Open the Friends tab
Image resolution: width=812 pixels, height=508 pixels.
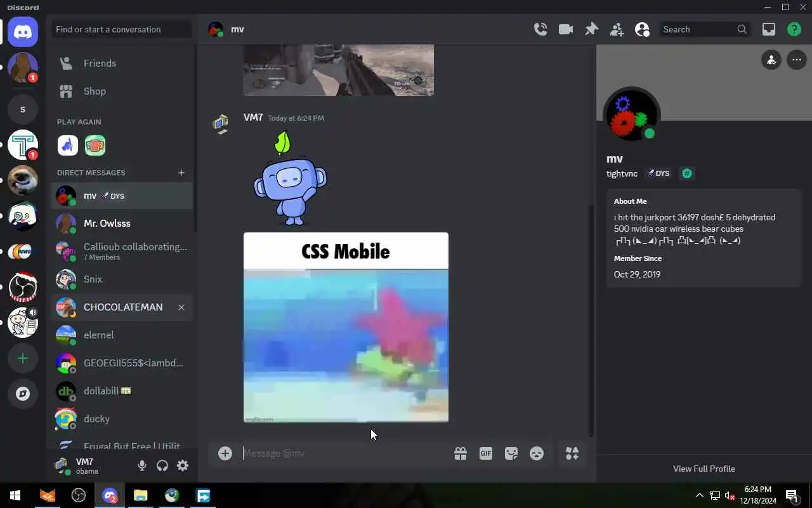click(x=122, y=63)
